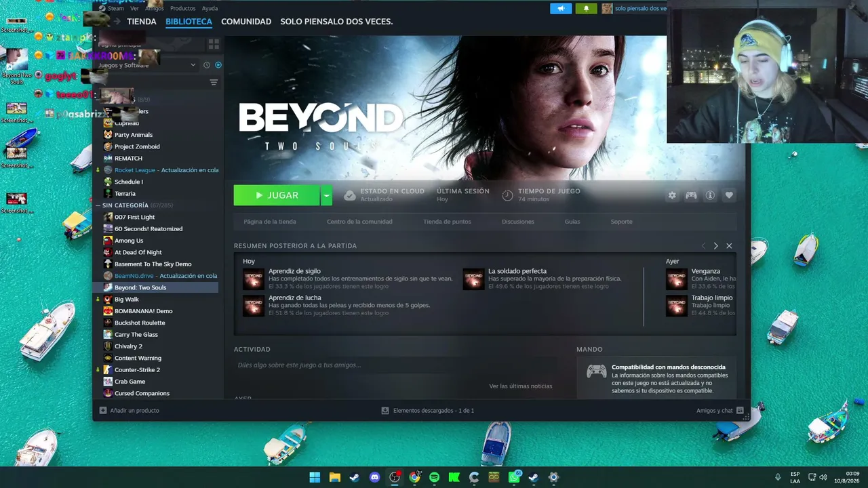
Task: Open Guías link
Action: click(572, 222)
